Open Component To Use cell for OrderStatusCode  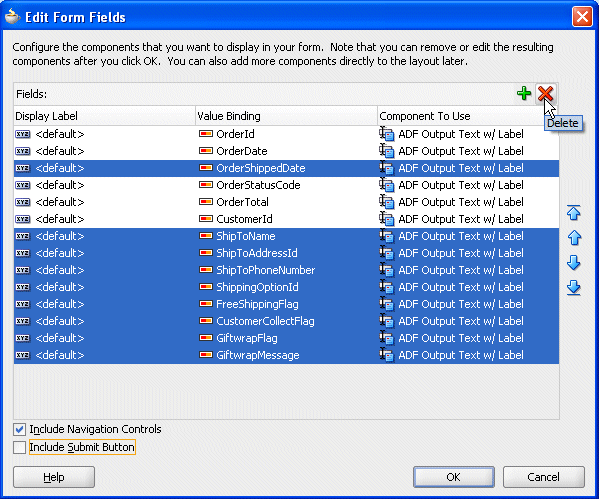pos(468,185)
